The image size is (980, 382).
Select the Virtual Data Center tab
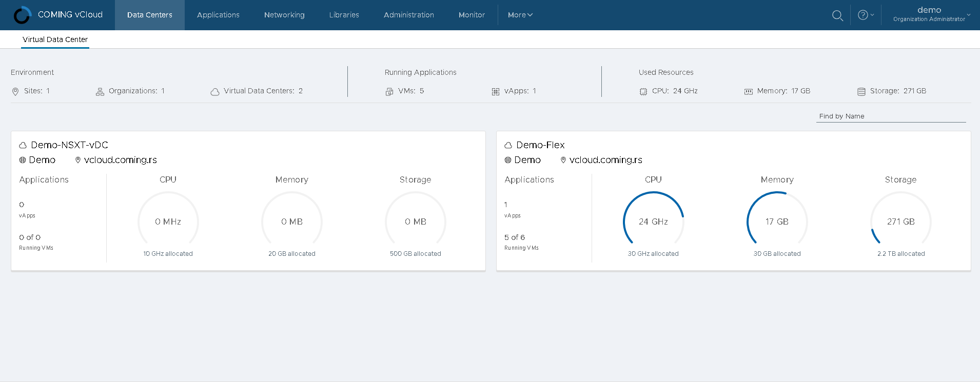(x=55, y=39)
